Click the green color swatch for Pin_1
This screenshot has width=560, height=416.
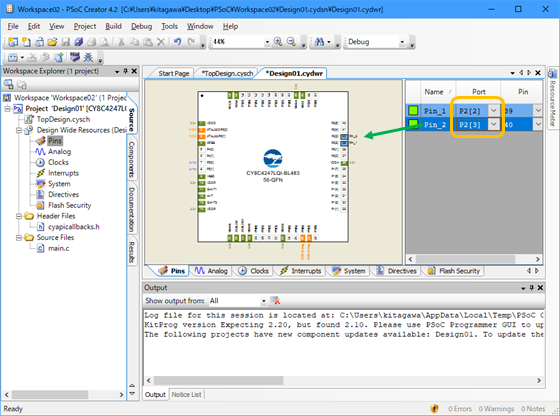[x=413, y=111]
